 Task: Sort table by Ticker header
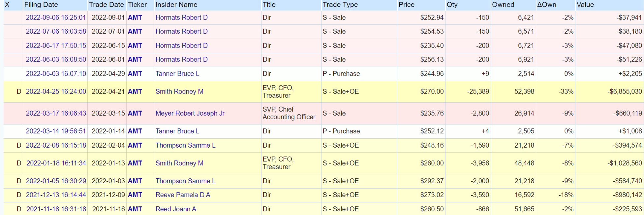coord(137,5)
